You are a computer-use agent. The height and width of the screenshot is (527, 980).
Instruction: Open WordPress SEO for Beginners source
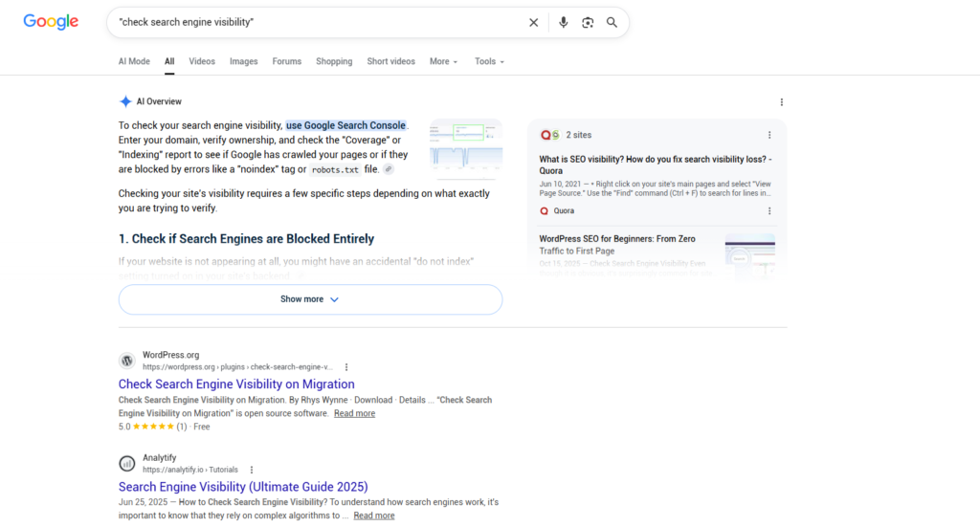(617, 245)
